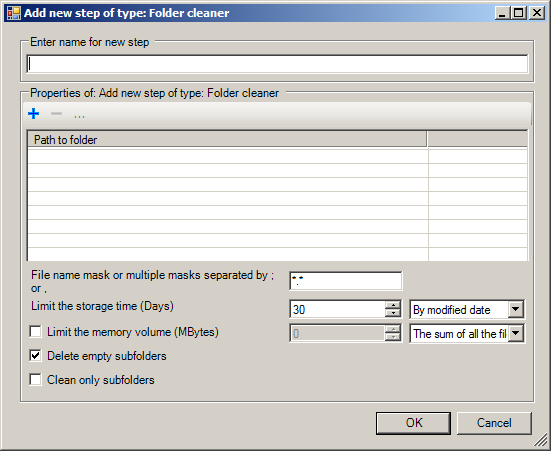The height and width of the screenshot is (451, 551).
Task: Click the ellipsis browse folder icon
Action: pyautogui.click(x=79, y=115)
